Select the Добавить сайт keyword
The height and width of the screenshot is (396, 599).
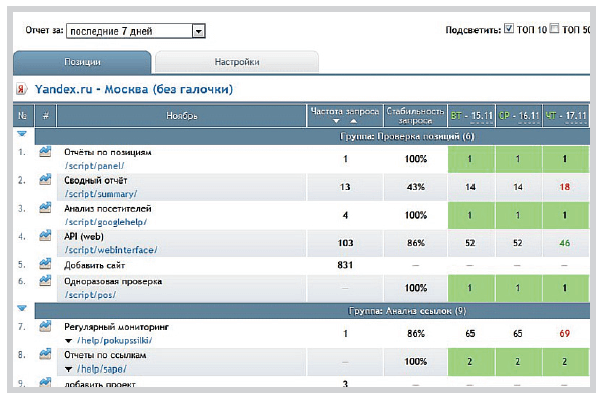tap(94, 265)
